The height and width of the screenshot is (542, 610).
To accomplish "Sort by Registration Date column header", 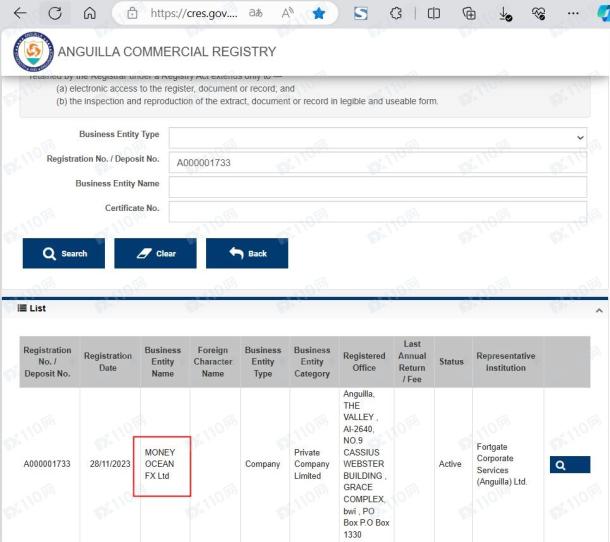I will click(x=108, y=362).
